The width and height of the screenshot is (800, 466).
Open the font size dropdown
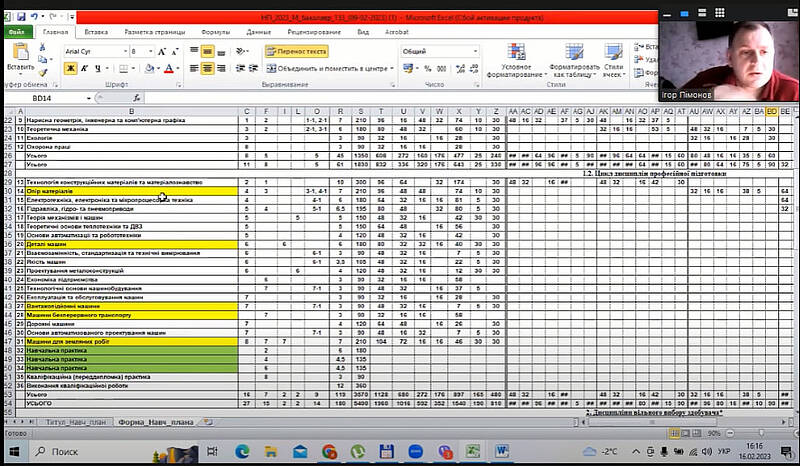[151, 52]
